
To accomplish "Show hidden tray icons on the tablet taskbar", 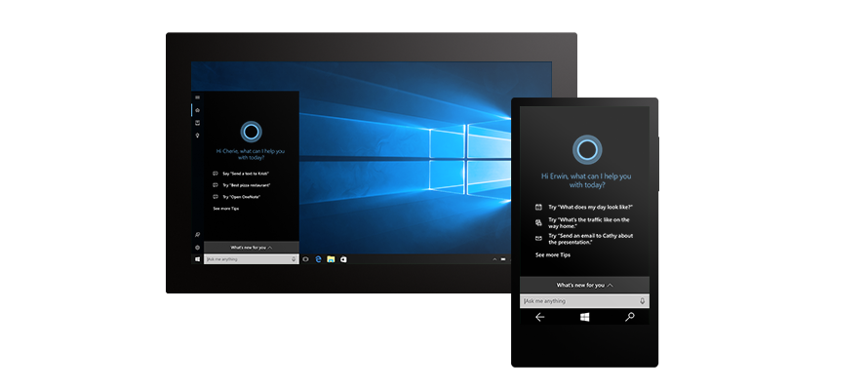I will pos(493,259).
